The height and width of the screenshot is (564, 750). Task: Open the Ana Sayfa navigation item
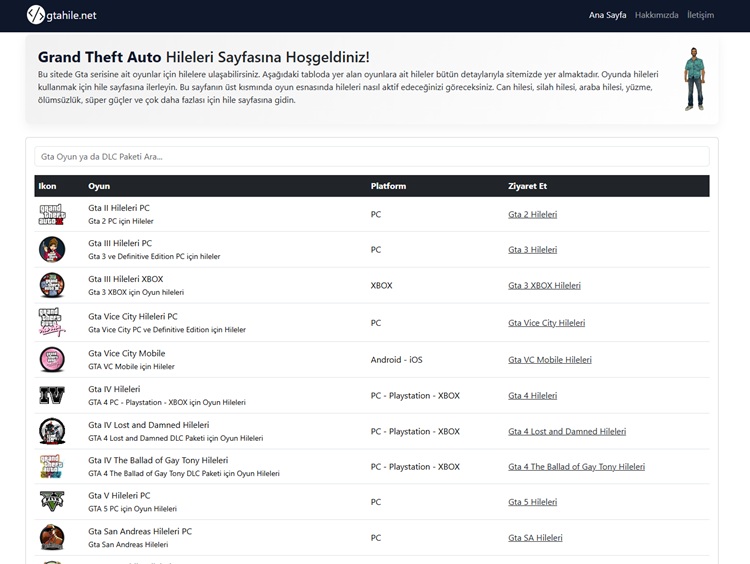coord(607,15)
